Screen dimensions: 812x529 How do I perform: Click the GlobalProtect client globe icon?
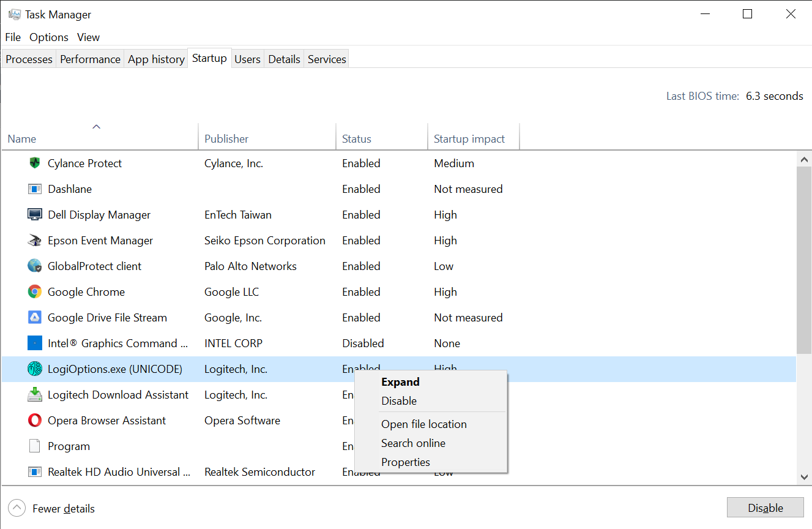35,266
